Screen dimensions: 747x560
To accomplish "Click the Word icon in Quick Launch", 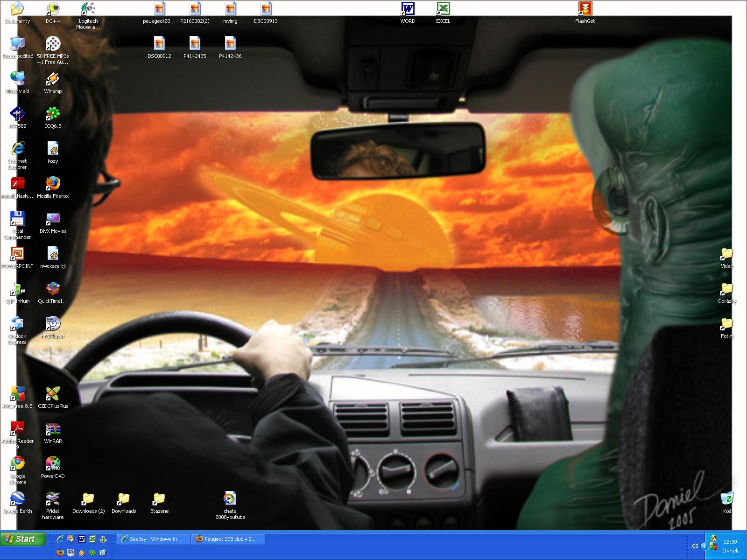I will [x=82, y=539].
